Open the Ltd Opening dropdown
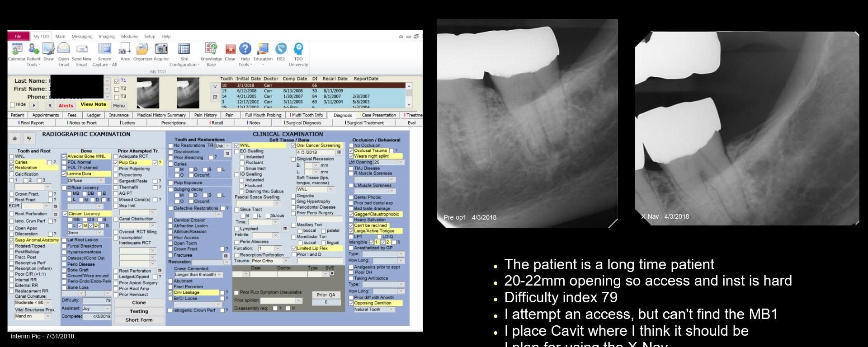868x347 pixels. [400, 162]
